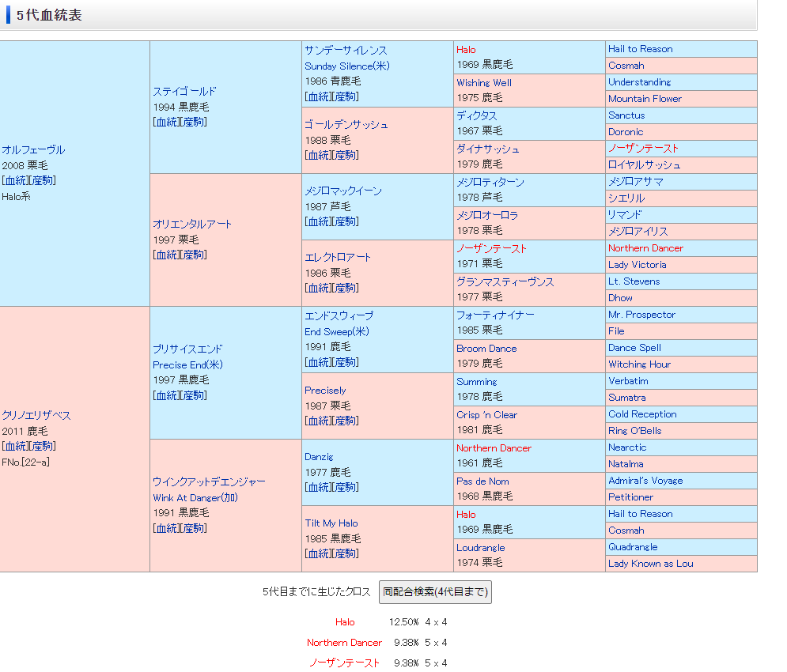Click the Precisely horse link
This screenshot has height=672, width=787.
coord(325,391)
